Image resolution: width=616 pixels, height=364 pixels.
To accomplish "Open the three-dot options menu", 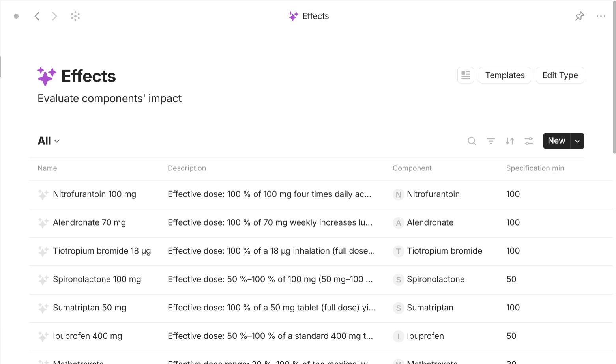I will point(601,16).
